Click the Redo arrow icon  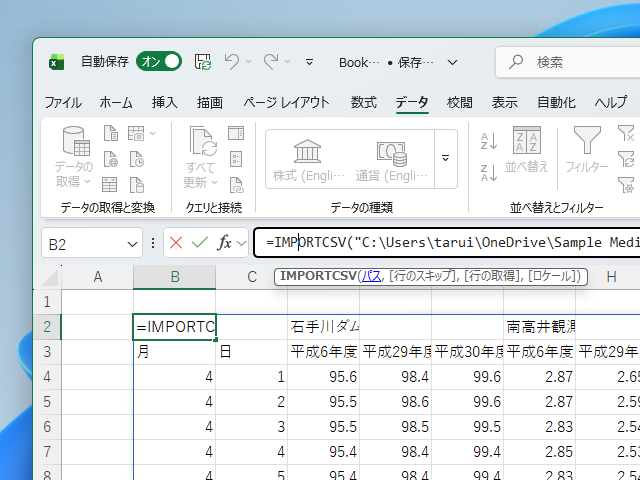coord(271,62)
